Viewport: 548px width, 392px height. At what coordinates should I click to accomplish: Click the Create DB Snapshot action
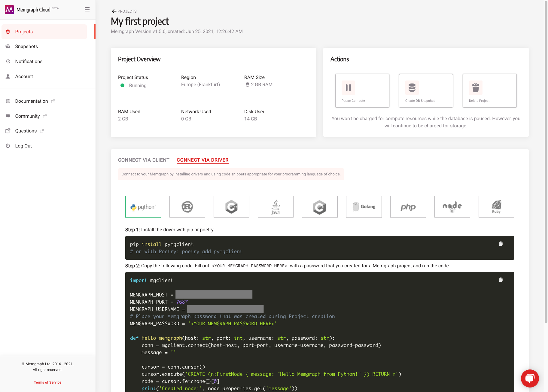[426, 91]
